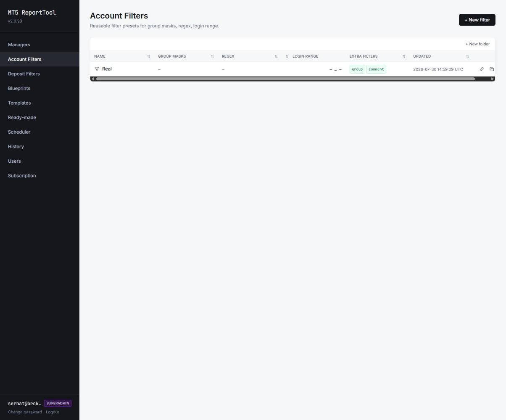This screenshot has width=506, height=420.
Task: Sort by Group Masks column
Action: click(x=212, y=56)
